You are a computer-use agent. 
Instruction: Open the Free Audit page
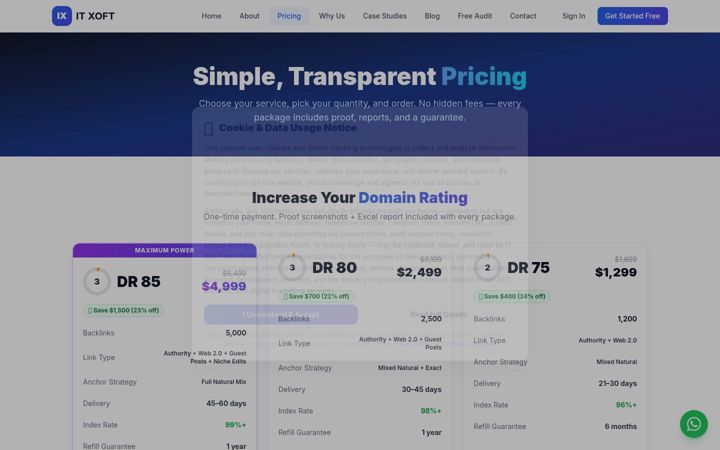click(475, 16)
